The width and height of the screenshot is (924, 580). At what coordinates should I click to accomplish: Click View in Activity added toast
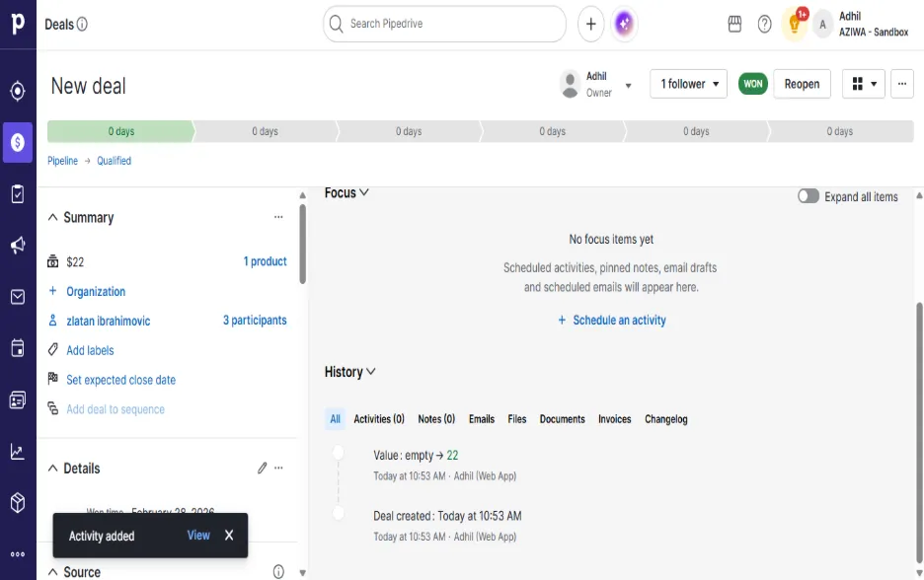(198, 536)
